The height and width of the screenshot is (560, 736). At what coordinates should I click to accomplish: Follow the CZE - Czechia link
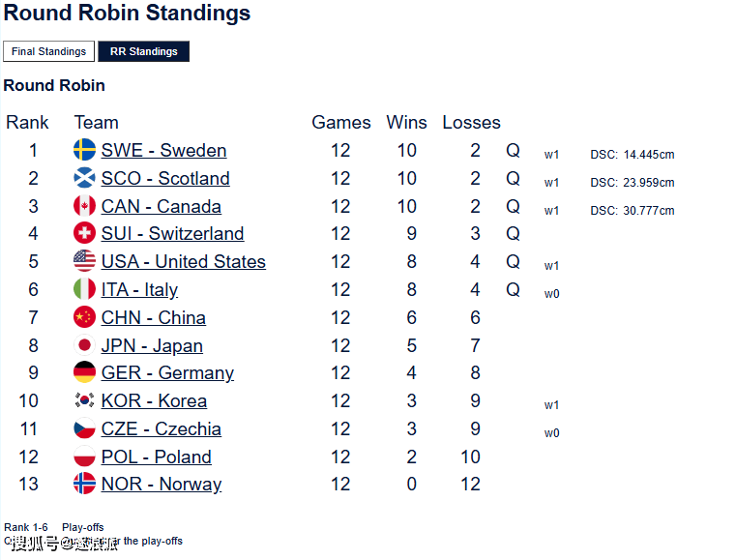(161, 428)
